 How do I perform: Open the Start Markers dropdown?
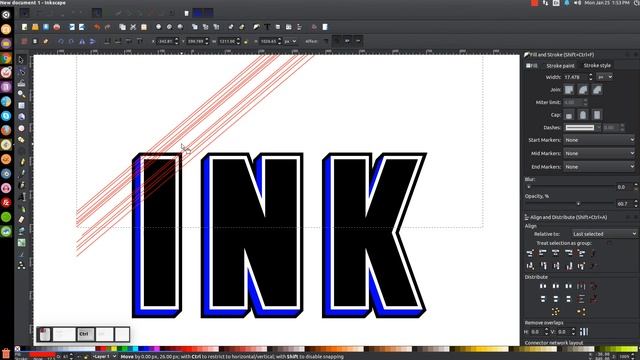coord(599,140)
